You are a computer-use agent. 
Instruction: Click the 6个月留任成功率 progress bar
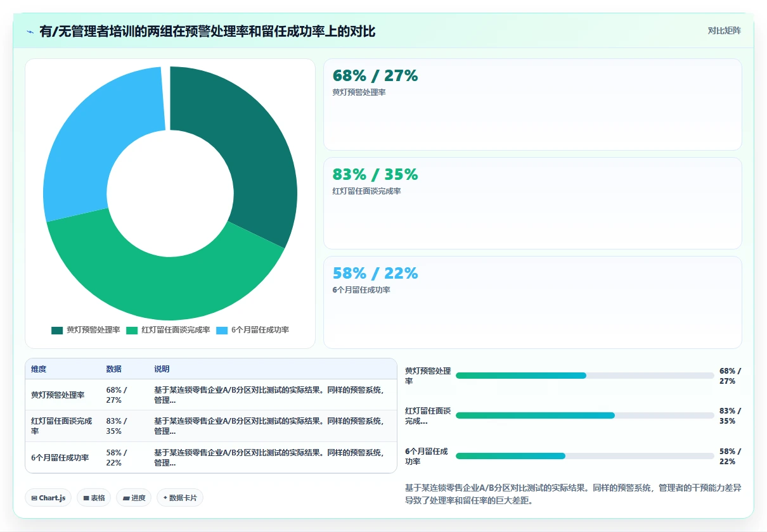click(x=584, y=456)
